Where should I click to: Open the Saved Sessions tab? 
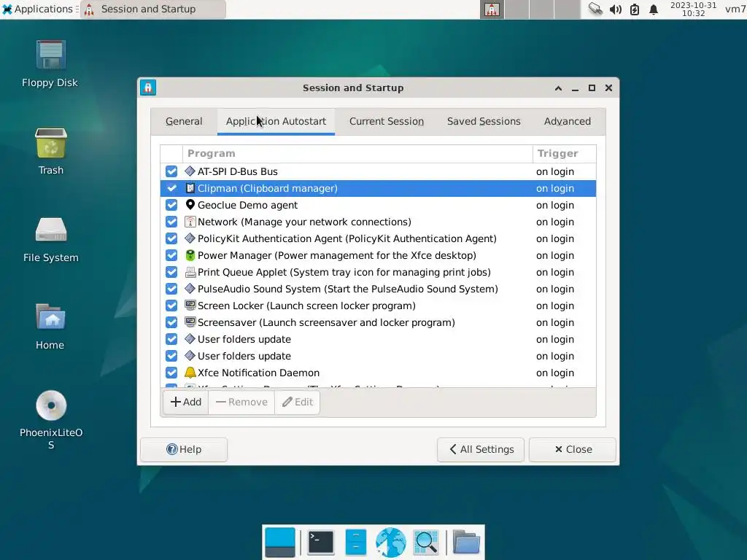pos(484,122)
